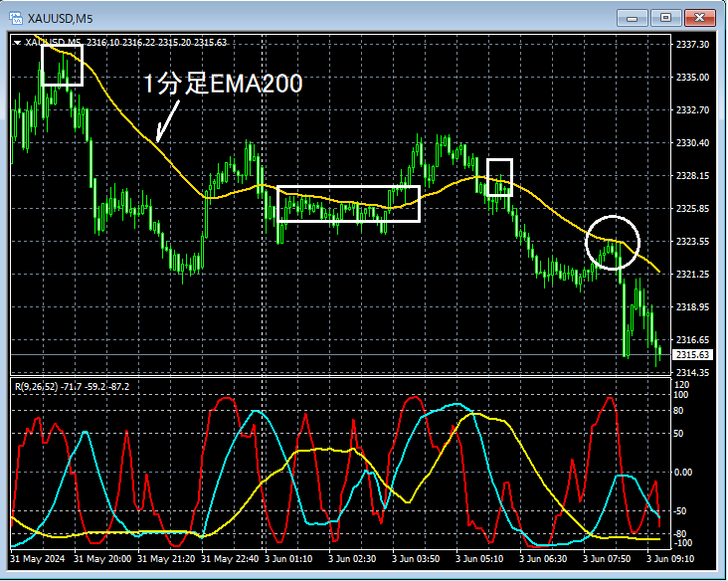Click the 3 Jun 07:50 time label
Viewport: 728px width, 581px height.
607,559
